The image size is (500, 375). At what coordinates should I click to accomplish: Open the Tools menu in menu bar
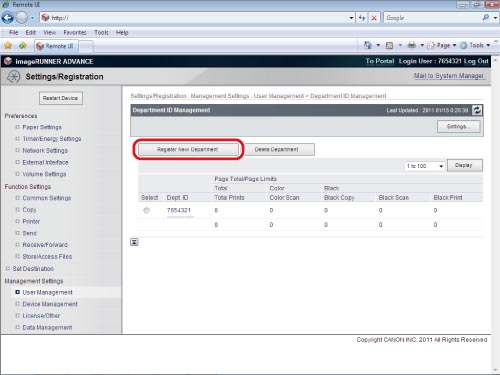pyautogui.click(x=101, y=32)
